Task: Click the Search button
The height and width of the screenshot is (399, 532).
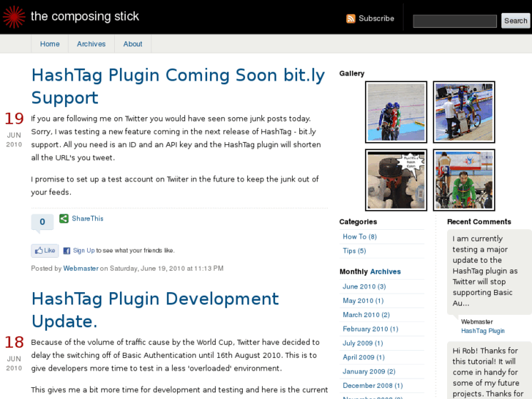Action: pos(516,21)
